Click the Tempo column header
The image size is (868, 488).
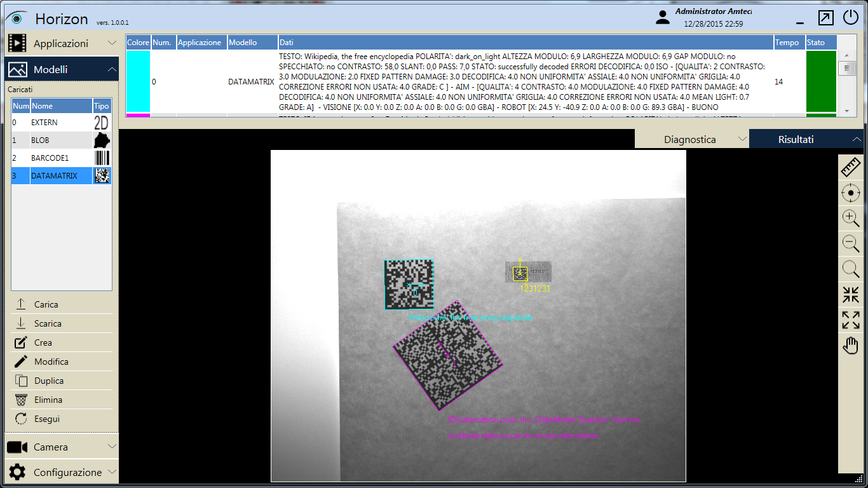pos(789,43)
